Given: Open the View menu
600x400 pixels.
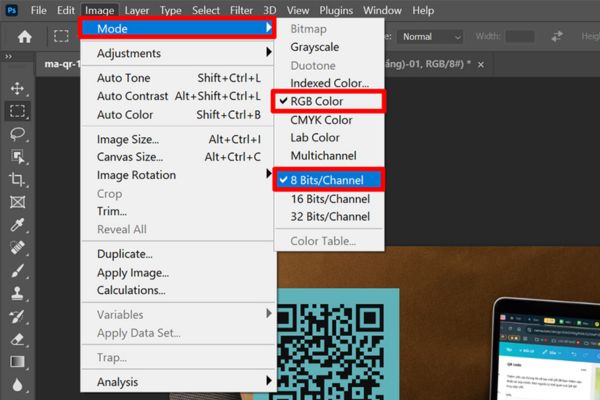Looking at the screenshot, I should (x=298, y=10).
